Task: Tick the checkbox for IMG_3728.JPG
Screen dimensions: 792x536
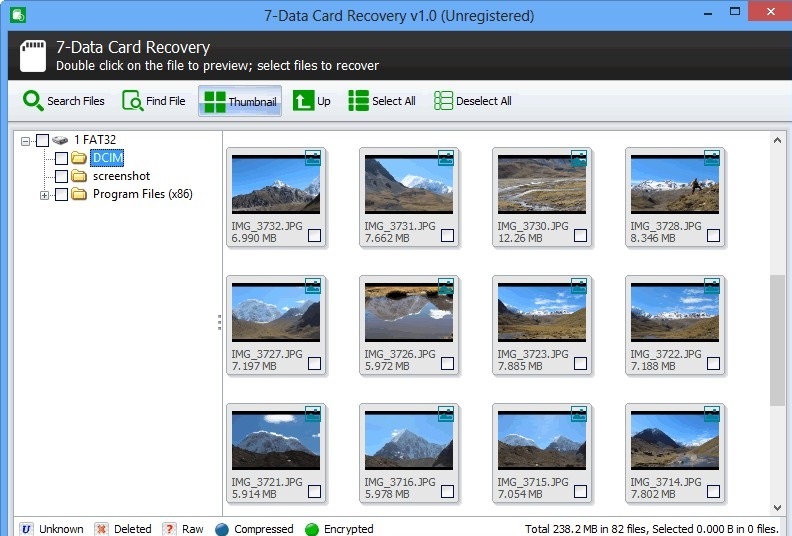Action: [713, 235]
